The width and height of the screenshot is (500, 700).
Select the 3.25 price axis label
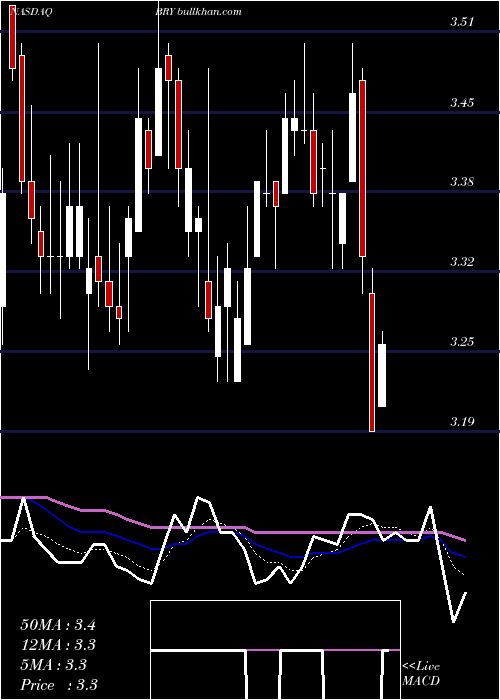tap(462, 342)
